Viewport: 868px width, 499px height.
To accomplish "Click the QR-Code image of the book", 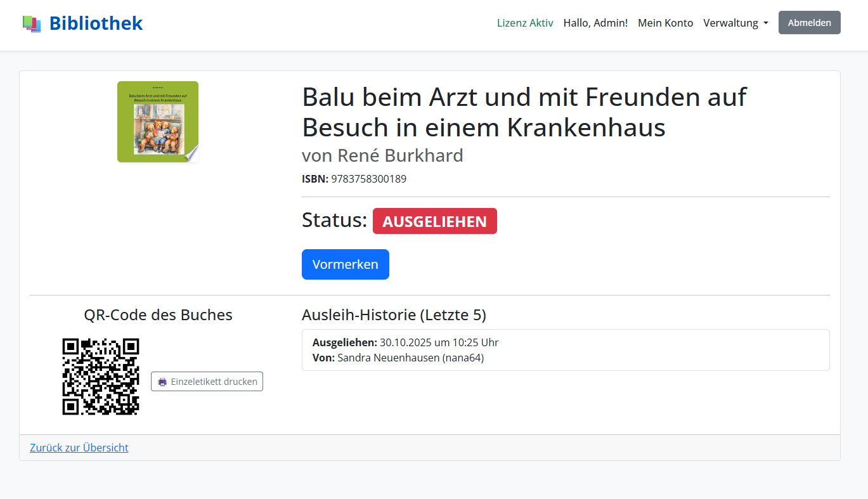I will tap(101, 377).
